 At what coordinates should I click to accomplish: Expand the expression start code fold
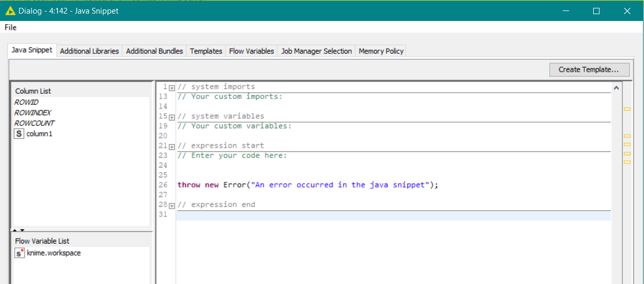point(172,147)
